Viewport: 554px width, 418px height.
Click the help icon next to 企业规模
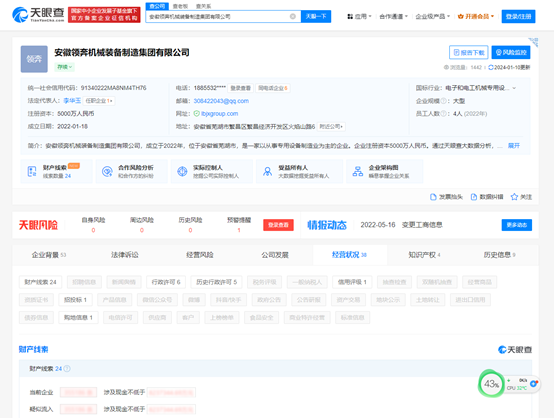(x=444, y=101)
